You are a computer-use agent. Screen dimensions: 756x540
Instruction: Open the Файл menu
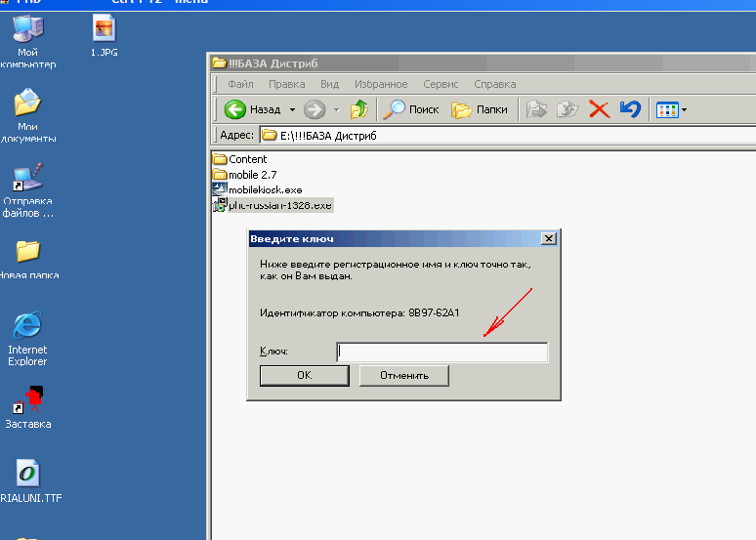(x=240, y=84)
